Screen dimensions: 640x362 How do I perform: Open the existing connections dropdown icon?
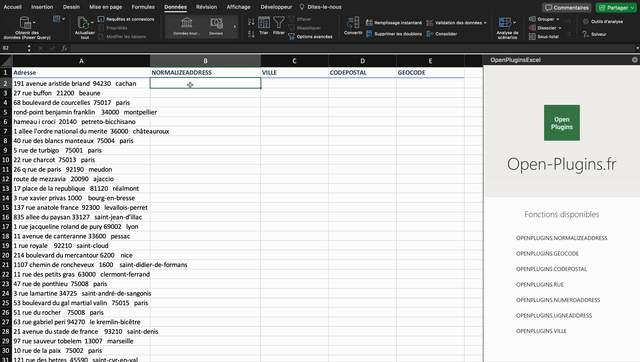pos(59,19)
